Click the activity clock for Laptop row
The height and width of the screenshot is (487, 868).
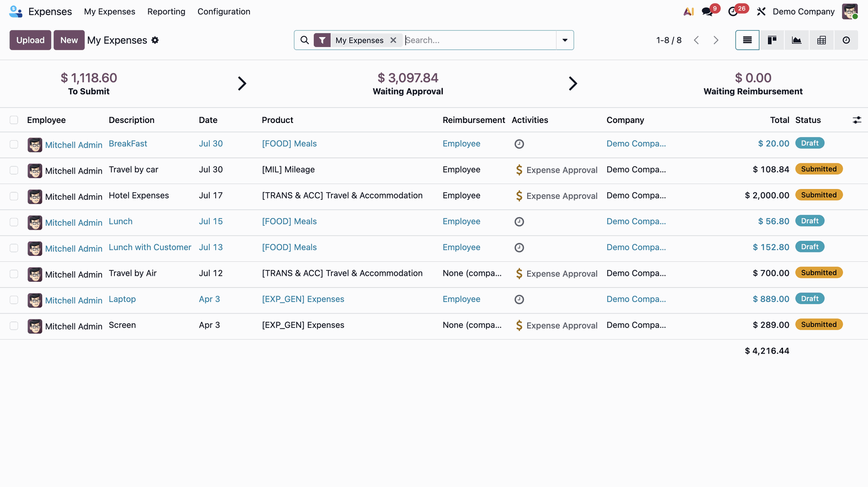pyautogui.click(x=519, y=300)
